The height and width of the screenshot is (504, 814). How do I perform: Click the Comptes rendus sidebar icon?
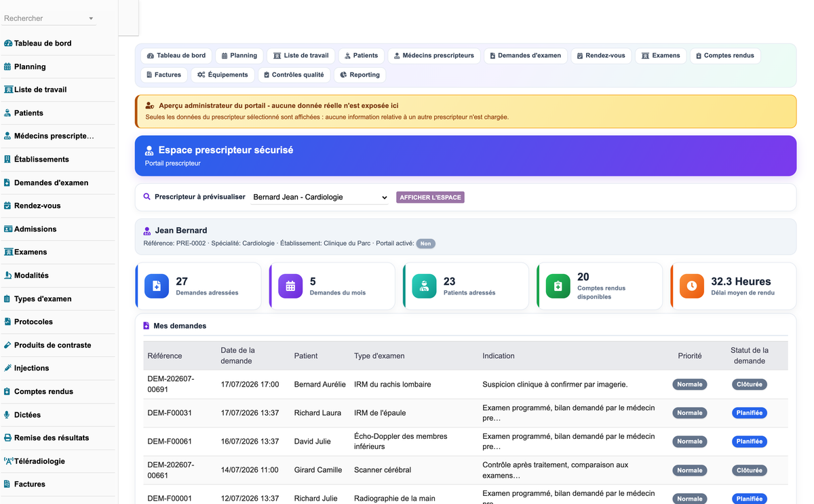pyautogui.click(x=7, y=391)
